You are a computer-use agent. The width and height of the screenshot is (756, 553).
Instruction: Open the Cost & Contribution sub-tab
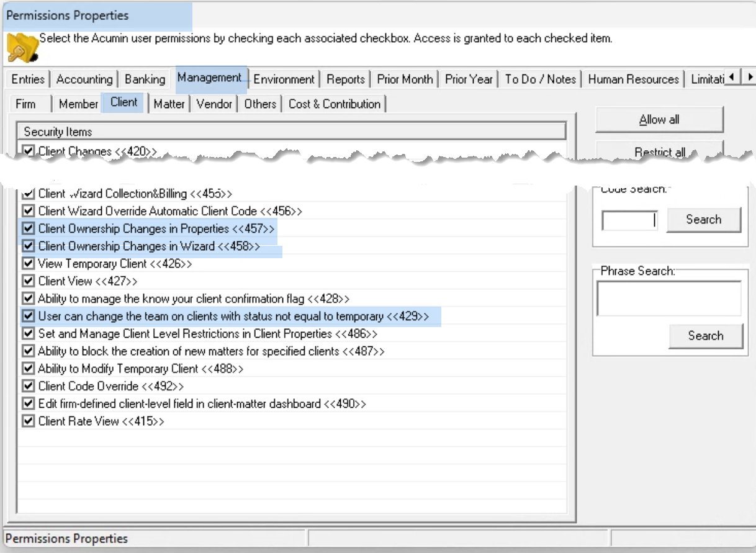point(335,104)
